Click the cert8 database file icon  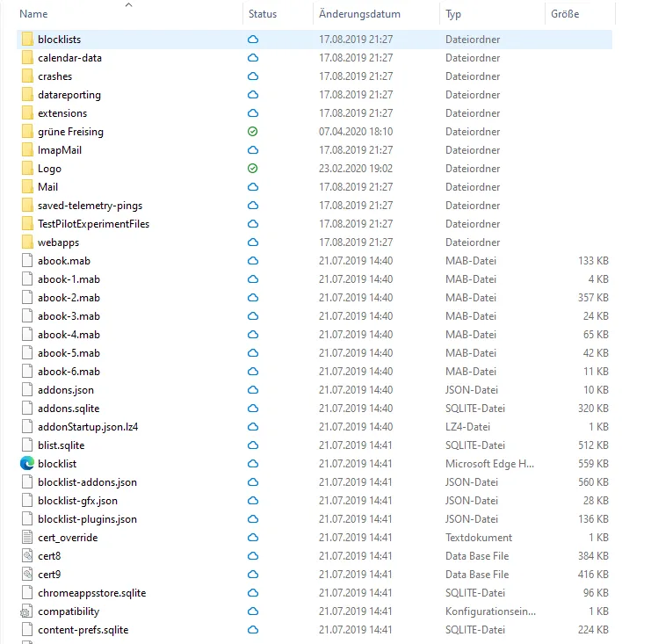(27, 555)
